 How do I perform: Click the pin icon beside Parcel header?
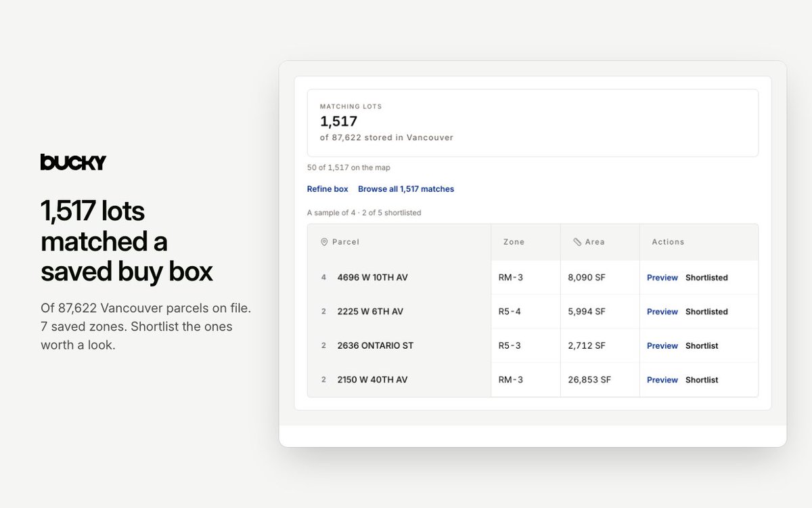point(324,242)
